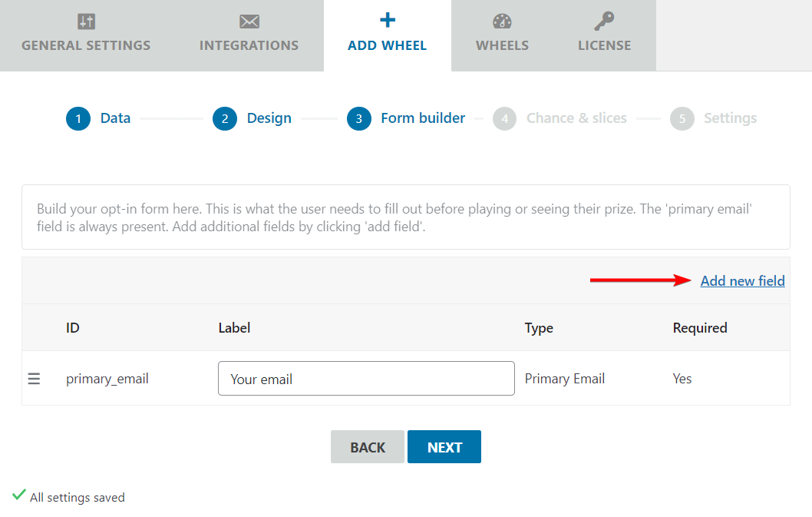The height and width of the screenshot is (517, 812).
Task: Click step 1 circle for Data
Action: [x=78, y=119]
